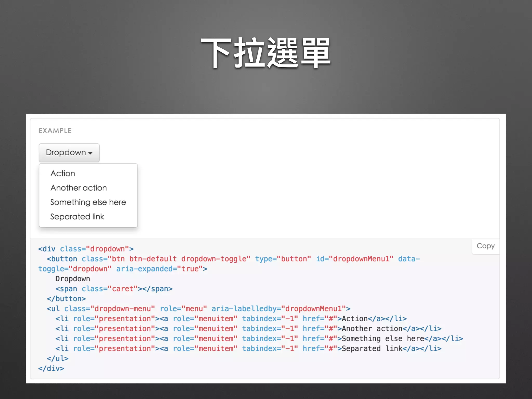Click the Another action list item code line
The height and width of the screenshot is (399, 532).
click(x=248, y=329)
